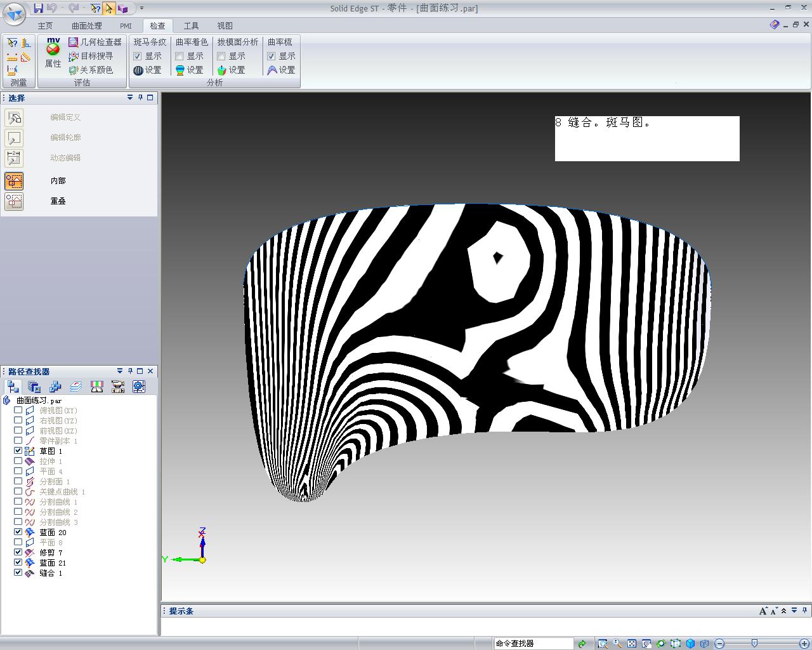Select the 蓝面 21 tree item

[x=53, y=563]
